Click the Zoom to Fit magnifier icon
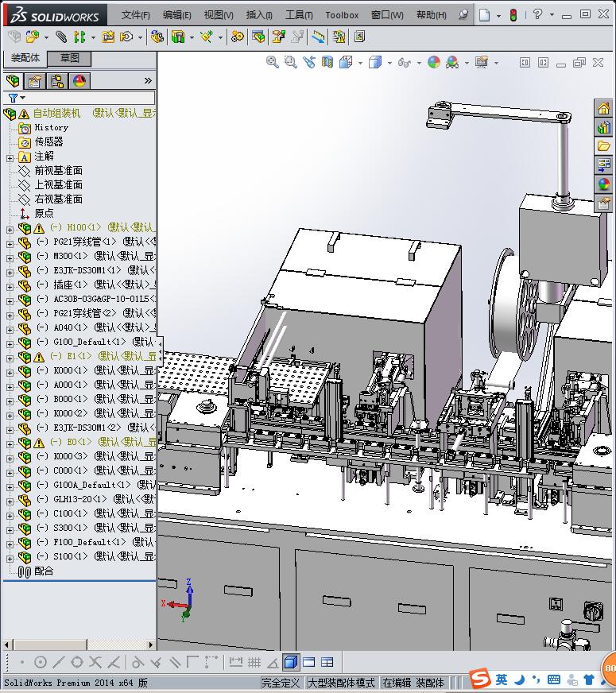The width and height of the screenshot is (616, 693). click(x=272, y=62)
